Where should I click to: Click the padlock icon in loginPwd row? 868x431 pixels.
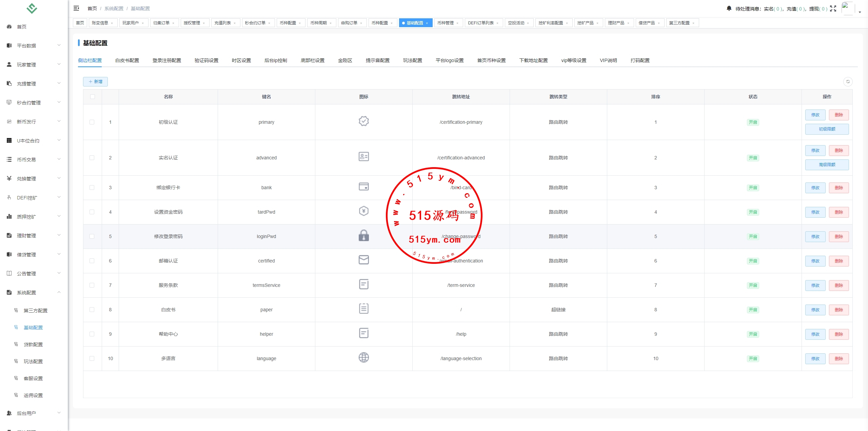[363, 236]
